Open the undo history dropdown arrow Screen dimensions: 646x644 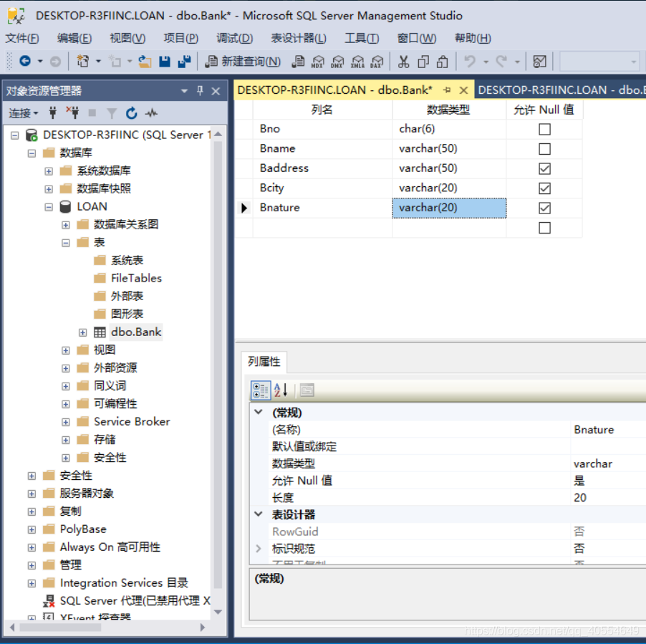coord(486,62)
